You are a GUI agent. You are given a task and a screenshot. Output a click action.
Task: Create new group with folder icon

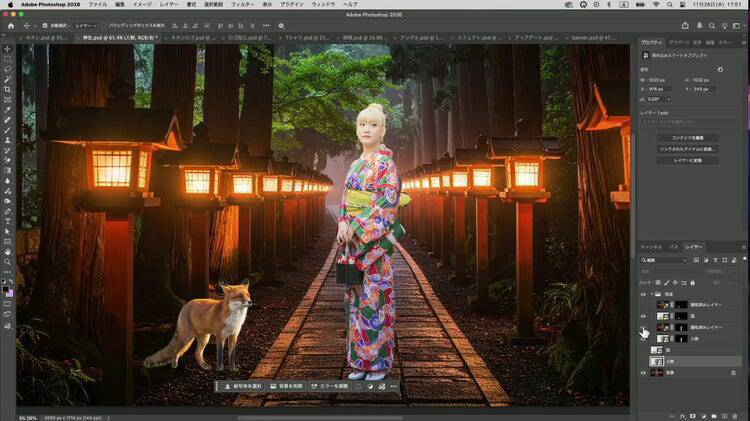tap(714, 417)
